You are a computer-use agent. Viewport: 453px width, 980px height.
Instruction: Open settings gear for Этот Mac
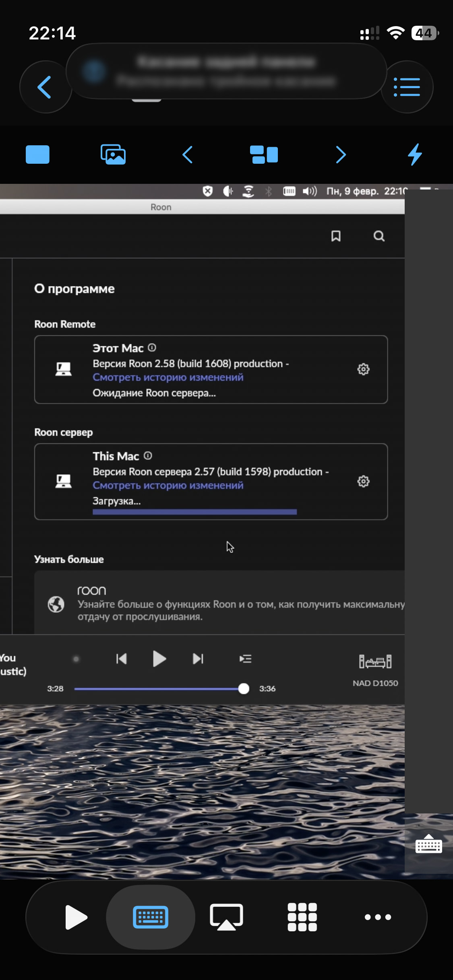click(x=363, y=369)
